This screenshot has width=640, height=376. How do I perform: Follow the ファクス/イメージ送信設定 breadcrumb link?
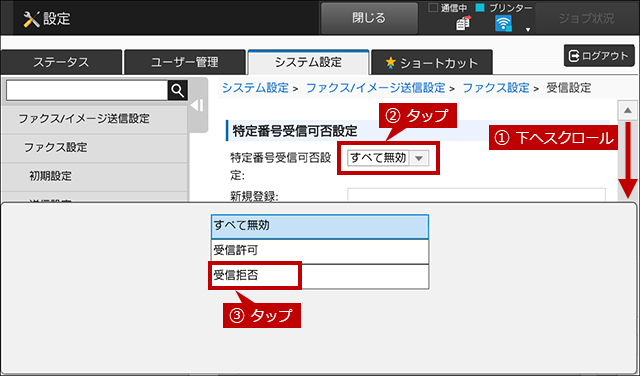point(376,88)
